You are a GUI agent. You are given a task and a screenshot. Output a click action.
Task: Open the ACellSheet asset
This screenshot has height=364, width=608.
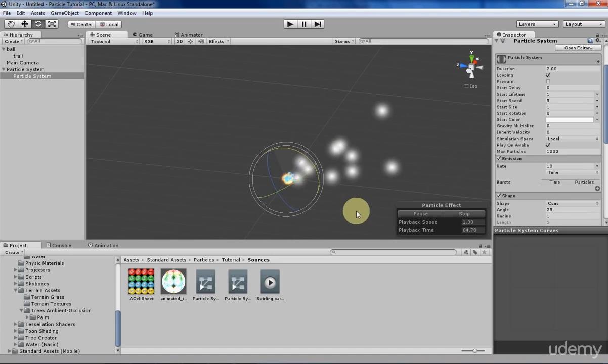coord(141,285)
